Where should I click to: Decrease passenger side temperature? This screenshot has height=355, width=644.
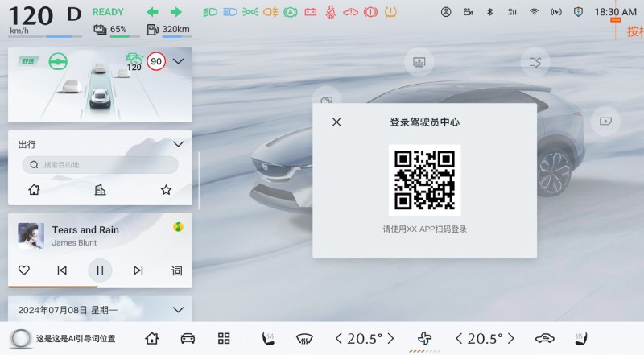459,339
